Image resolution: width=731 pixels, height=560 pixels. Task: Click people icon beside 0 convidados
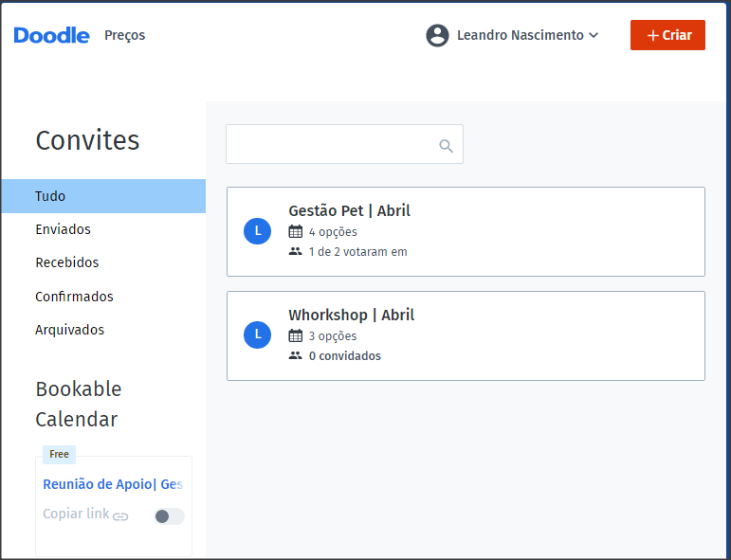click(296, 355)
